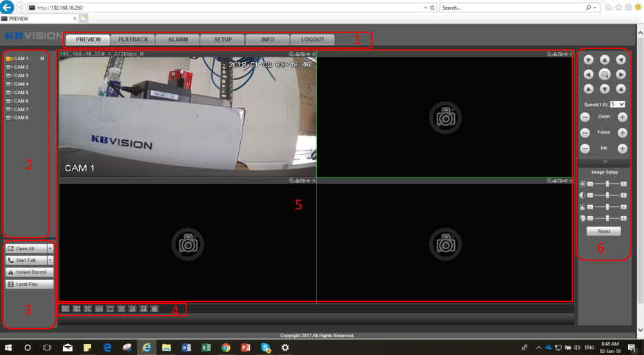Select the fullscreen layout icon
This screenshot has height=355, width=644.
[88, 309]
